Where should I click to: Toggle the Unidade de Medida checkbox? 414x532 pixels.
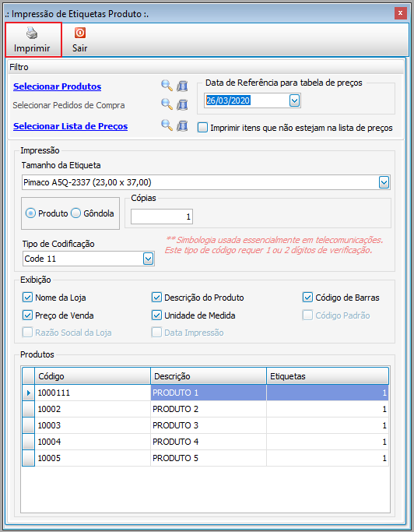point(156,315)
